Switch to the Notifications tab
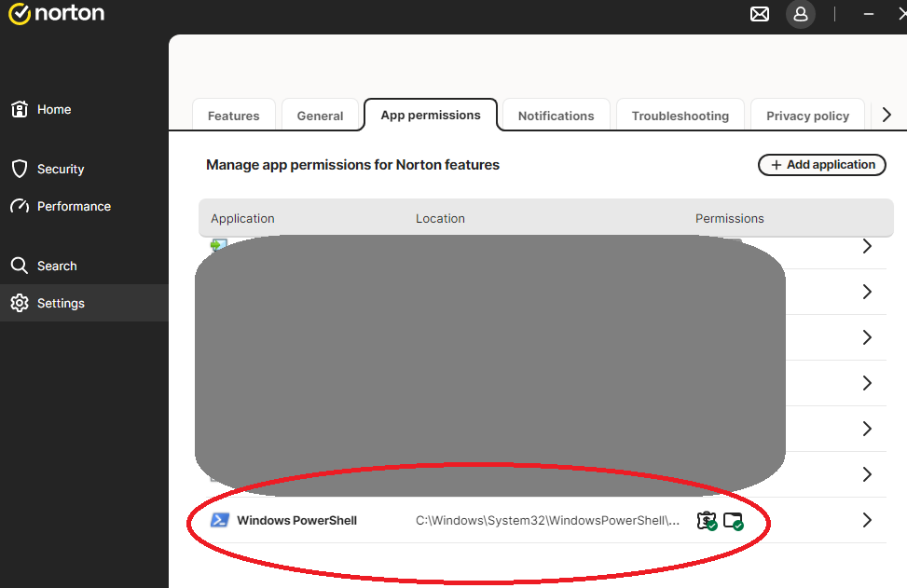The image size is (907, 588). [556, 115]
